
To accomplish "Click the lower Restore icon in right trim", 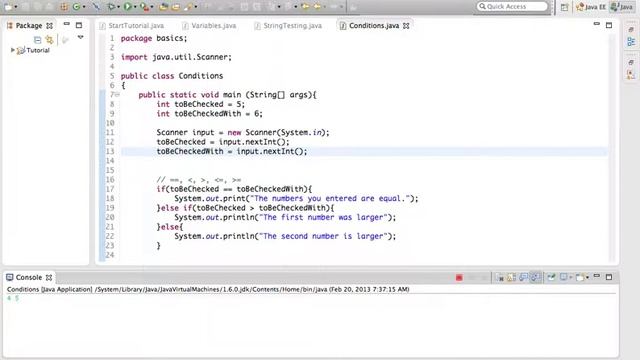I will point(631,62).
